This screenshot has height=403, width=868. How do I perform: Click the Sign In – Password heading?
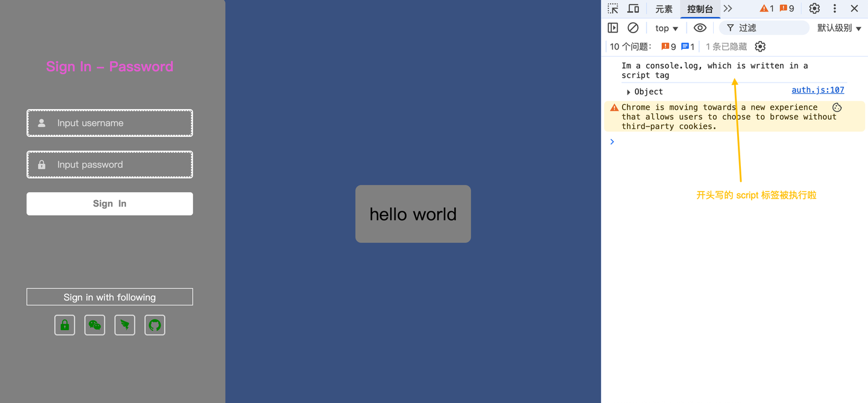[x=110, y=66]
